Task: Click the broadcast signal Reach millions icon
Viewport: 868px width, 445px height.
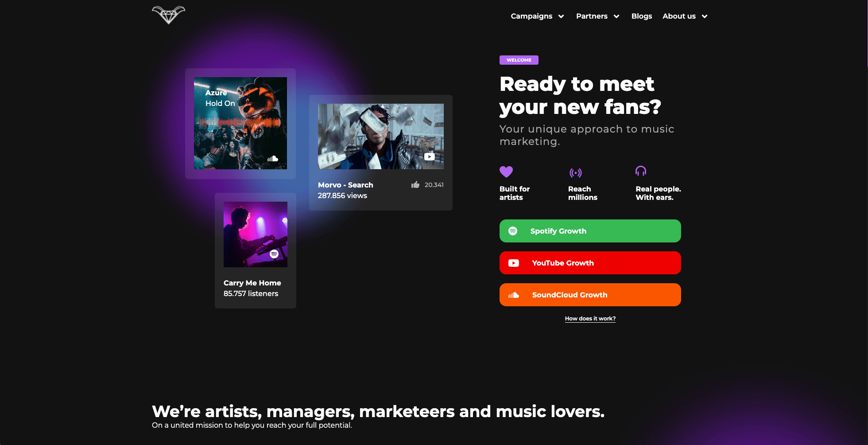Action: (575, 172)
